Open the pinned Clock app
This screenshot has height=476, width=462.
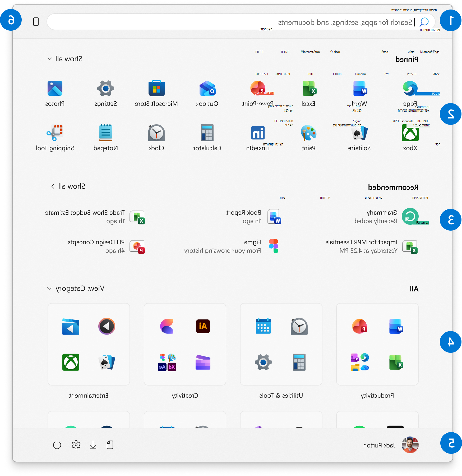pyautogui.click(x=156, y=138)
